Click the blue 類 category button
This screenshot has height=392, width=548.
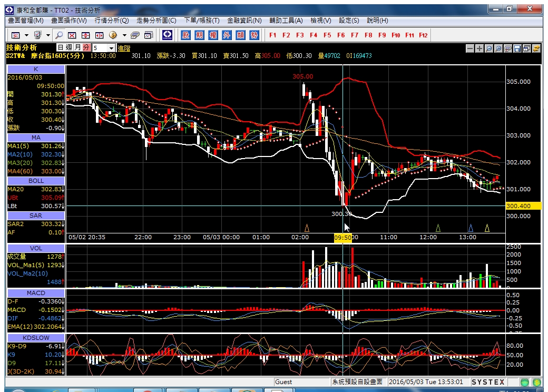[x=240, y=35]
